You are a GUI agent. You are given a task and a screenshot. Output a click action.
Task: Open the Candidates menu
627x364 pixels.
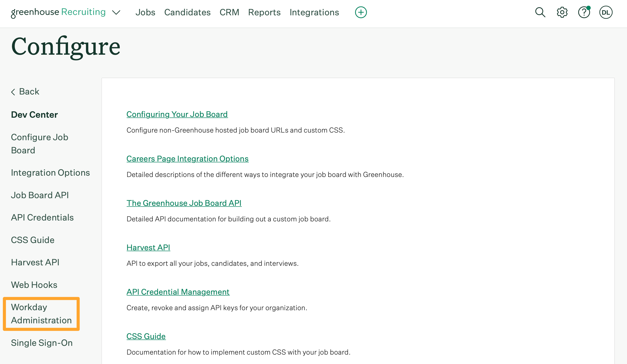tap(187, 12)
